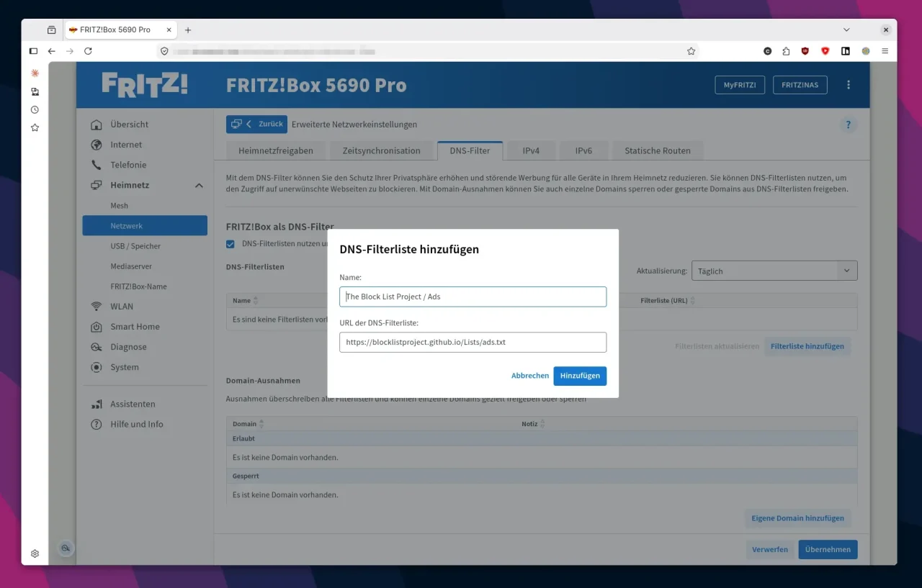Collapse the Heimnetz menu chevron

point(199,186)
